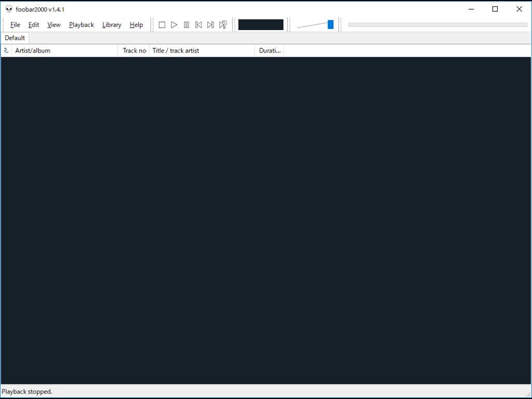Screen dimensions: 532x399
Task: Skip to next track icon
Action: click(210, 24)
